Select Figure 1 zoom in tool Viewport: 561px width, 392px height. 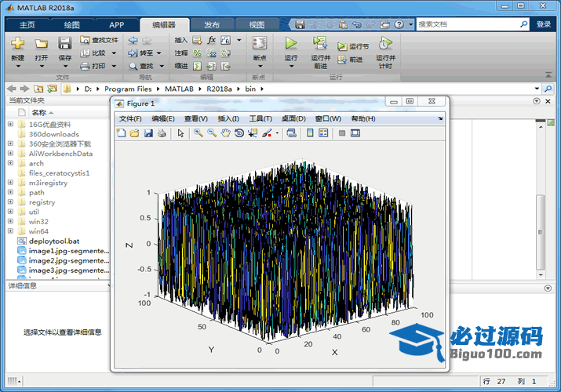[x=199, y=133]
